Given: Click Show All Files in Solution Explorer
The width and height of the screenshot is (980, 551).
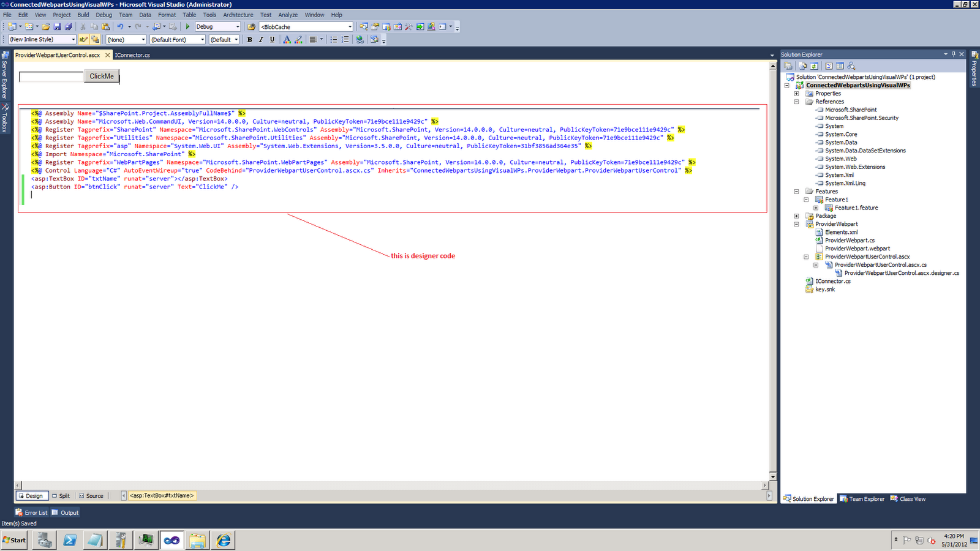Looking at the screenshot, I should coord(802,66).
